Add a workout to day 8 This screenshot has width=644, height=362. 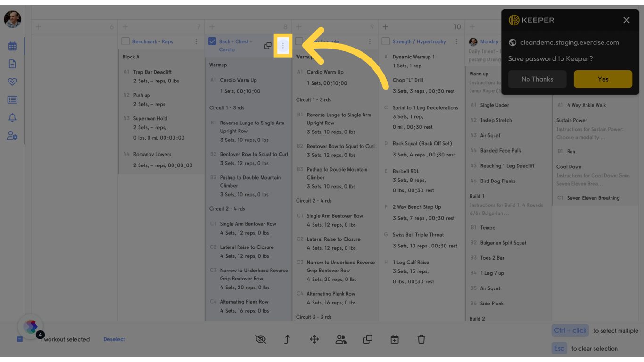[x=212, y=27]
